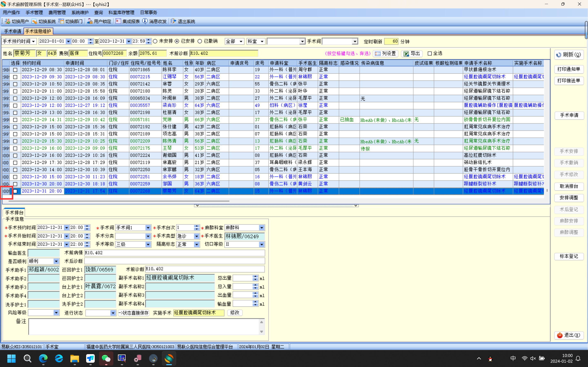Open the 手术类型 急诊 dropdown
Image resolution: width=588 pixels, height=367 pixels.
(x=196, y=236)
